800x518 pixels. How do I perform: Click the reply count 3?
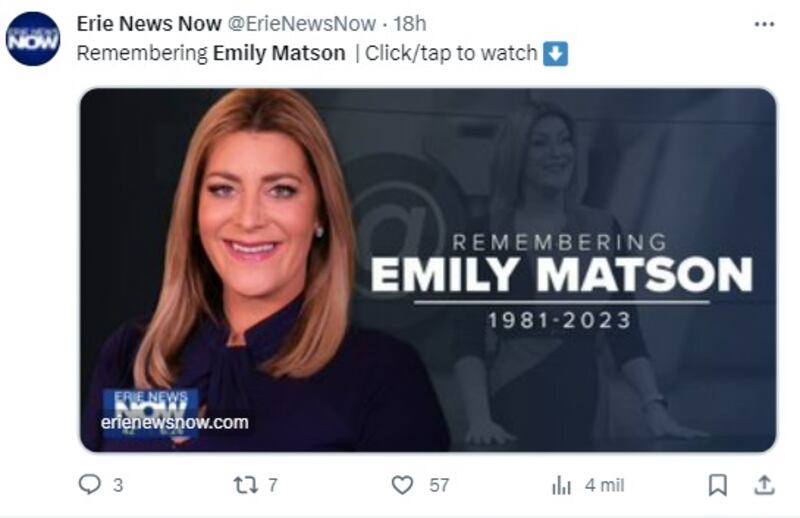(118, 485)
